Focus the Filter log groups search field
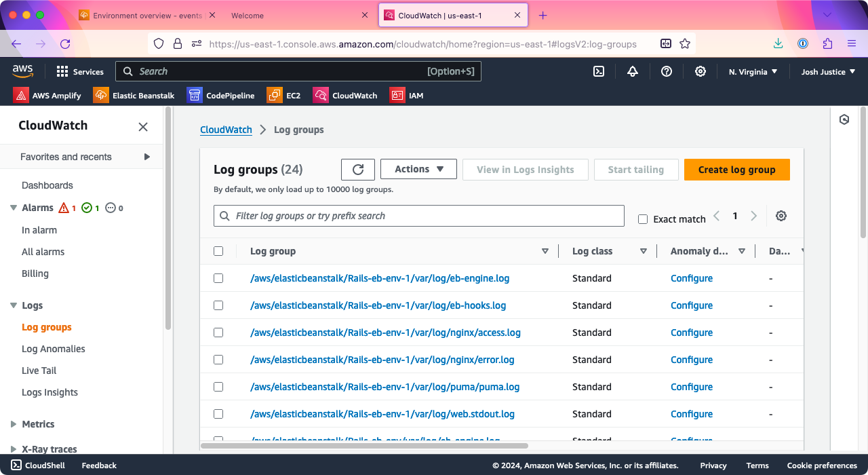This screenshot has height=475, width=868. 419,216
